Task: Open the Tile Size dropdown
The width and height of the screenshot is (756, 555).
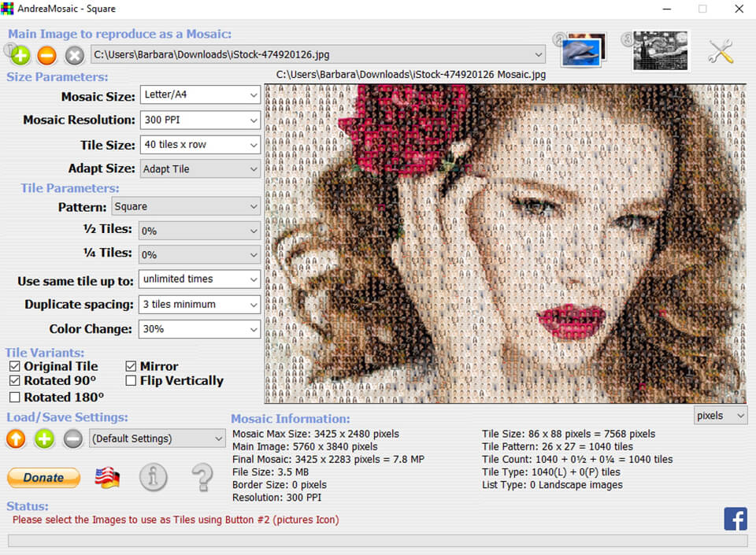Action: coord(200,145)
